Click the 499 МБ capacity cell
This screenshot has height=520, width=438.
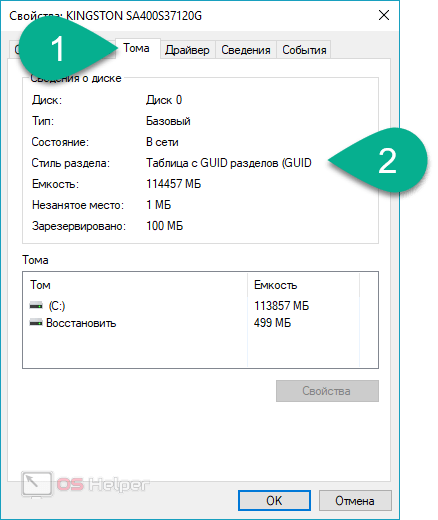pos(272,323)
